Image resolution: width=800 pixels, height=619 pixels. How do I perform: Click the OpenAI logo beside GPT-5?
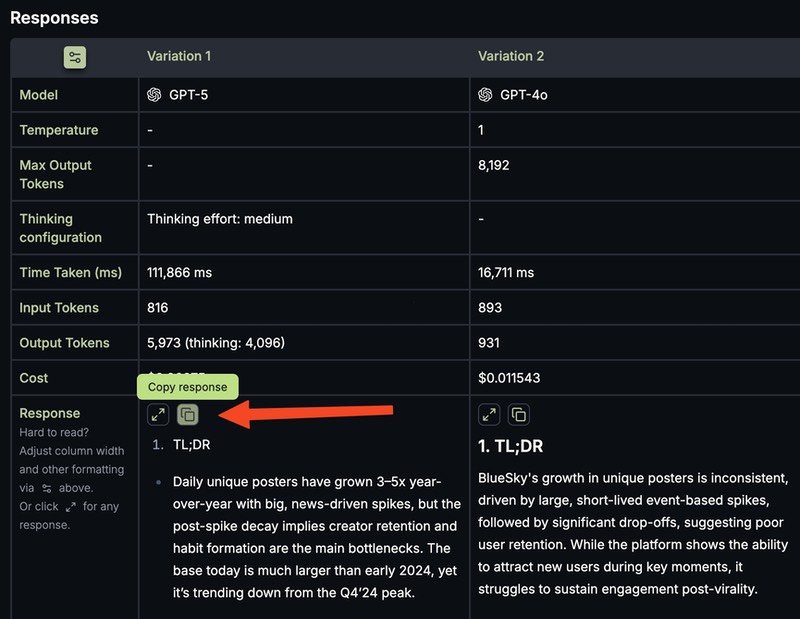coord(154,95)
